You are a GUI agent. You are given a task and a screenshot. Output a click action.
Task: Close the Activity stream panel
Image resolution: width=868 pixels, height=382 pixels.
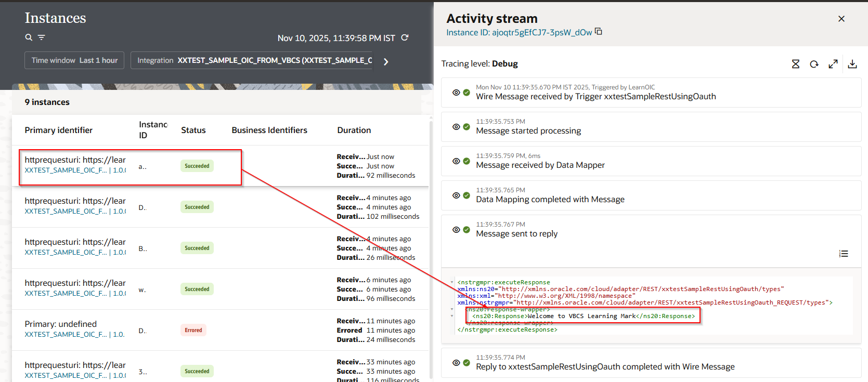(x=841, y=19)
